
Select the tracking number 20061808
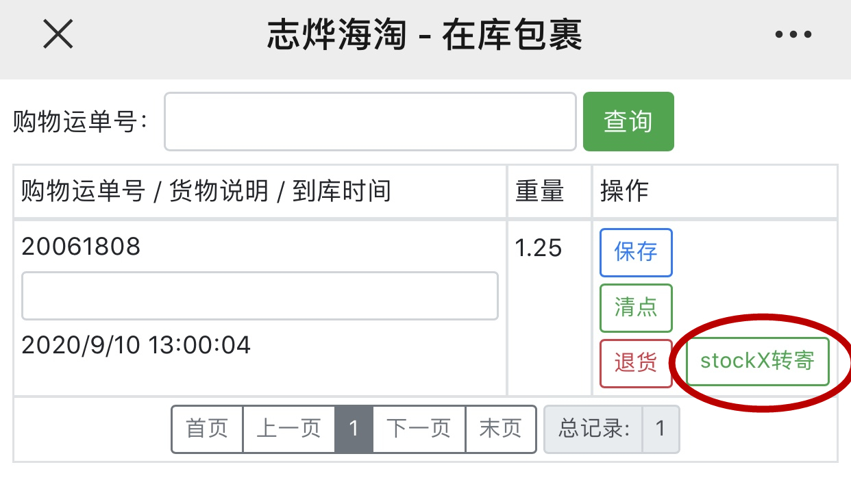[x=81, y=247]
